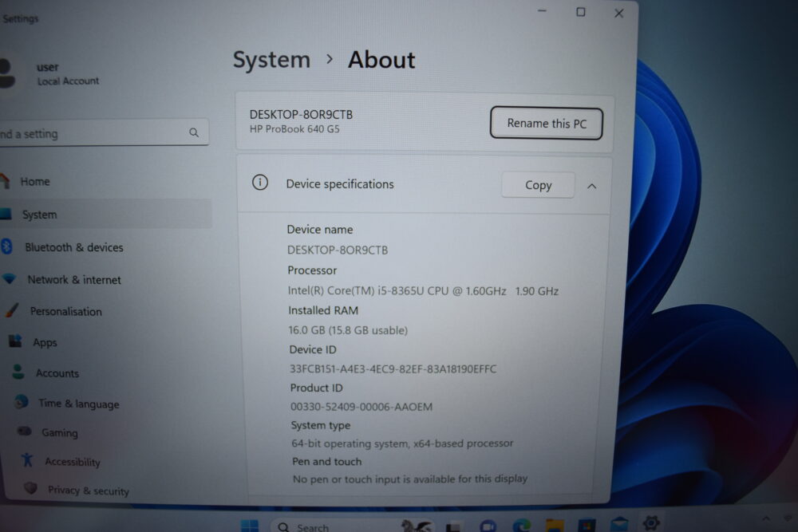
Task: Open Personalisation settings
Action: click(65, 311)
